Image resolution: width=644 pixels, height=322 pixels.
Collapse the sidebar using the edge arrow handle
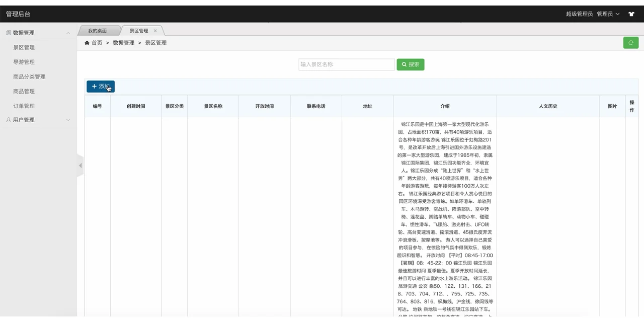pos(80,165)
